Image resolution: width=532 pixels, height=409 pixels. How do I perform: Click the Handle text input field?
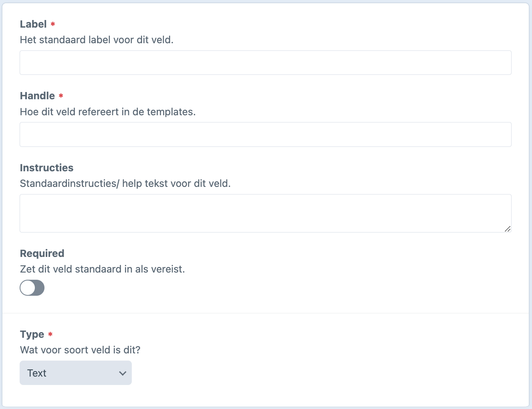pos(265,134)
